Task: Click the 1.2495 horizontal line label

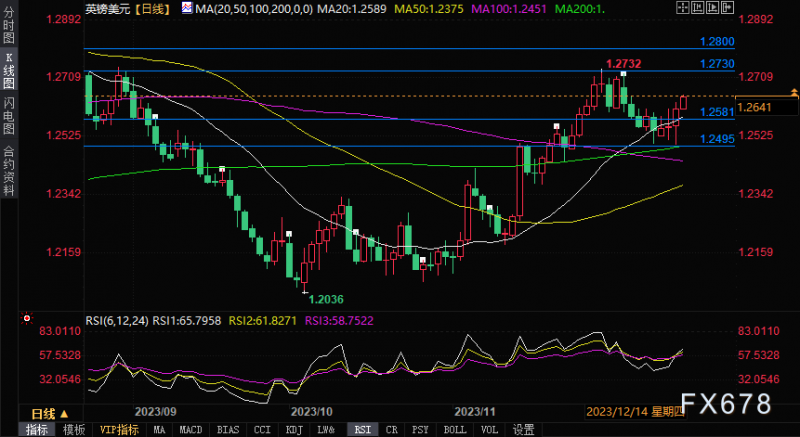Action: [x=717, y=139]
